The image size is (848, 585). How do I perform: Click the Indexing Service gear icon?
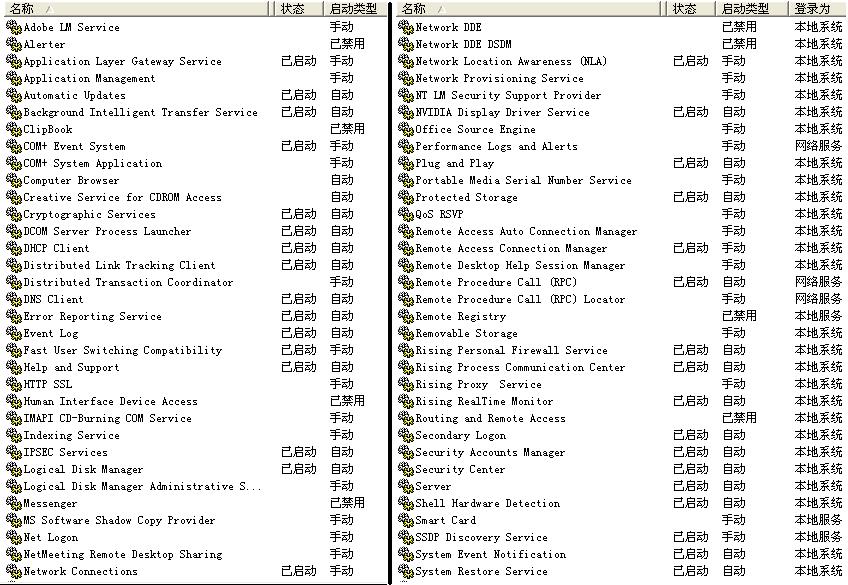[x=14, y=435]
